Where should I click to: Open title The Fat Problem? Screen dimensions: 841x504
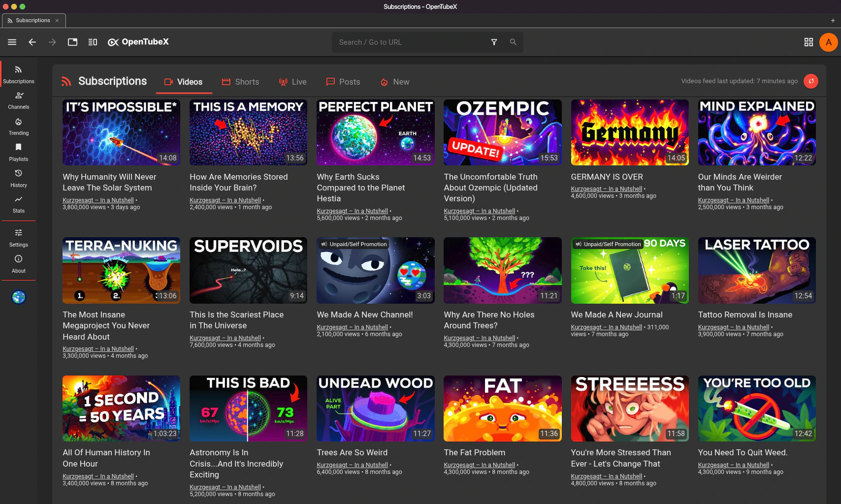[474, 452]
